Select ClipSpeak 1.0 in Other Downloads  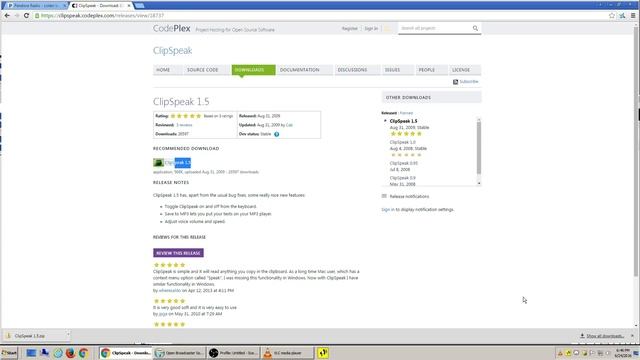point(402,142)
